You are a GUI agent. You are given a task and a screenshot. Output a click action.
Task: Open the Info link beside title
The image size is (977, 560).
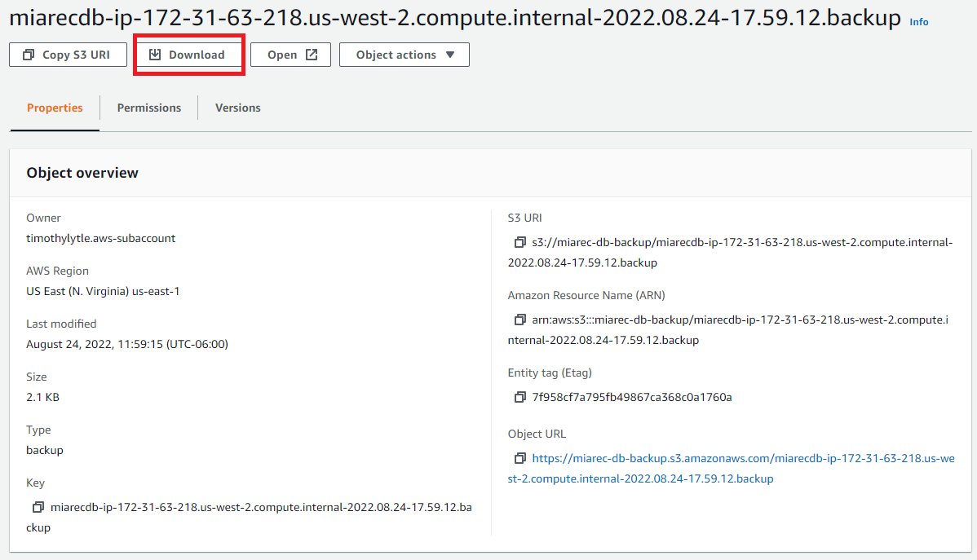point(919,22)
